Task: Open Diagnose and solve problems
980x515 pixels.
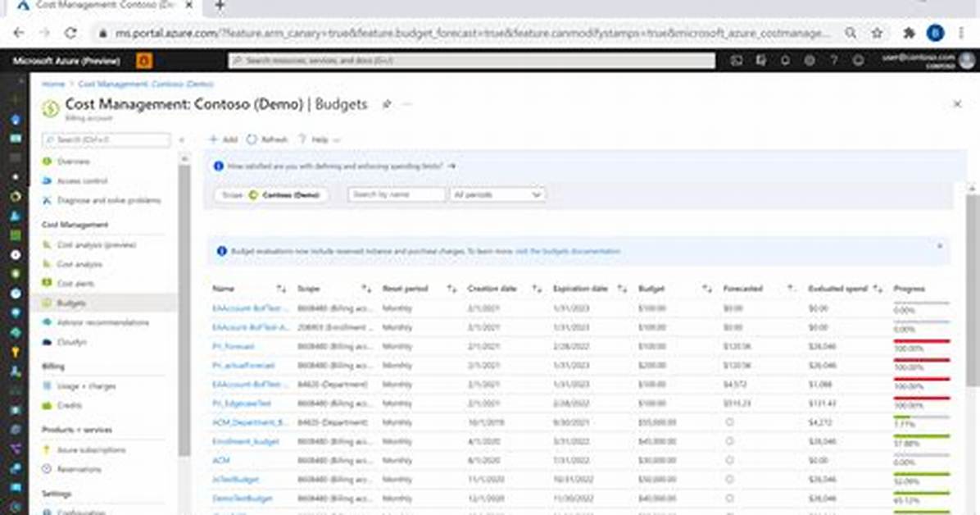Action: [109, 200]
